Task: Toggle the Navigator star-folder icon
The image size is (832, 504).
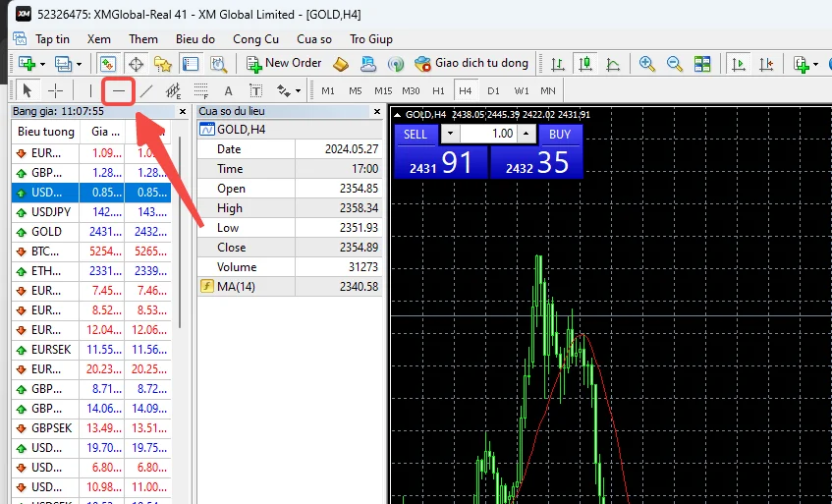Action: 163,64
